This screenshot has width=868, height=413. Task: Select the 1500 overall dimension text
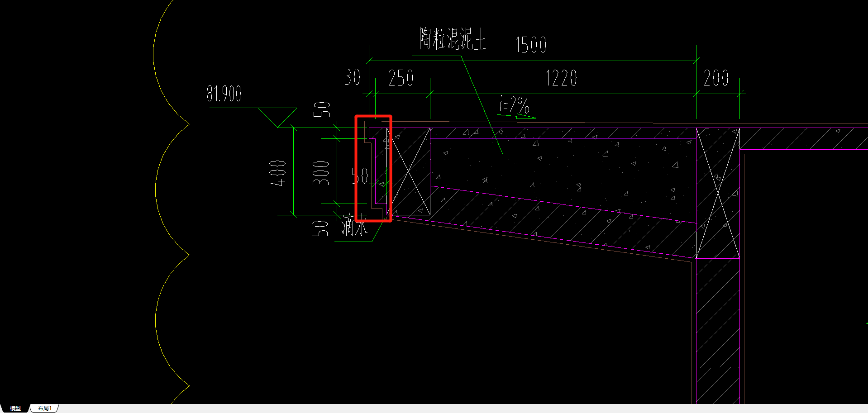point(531,45)
